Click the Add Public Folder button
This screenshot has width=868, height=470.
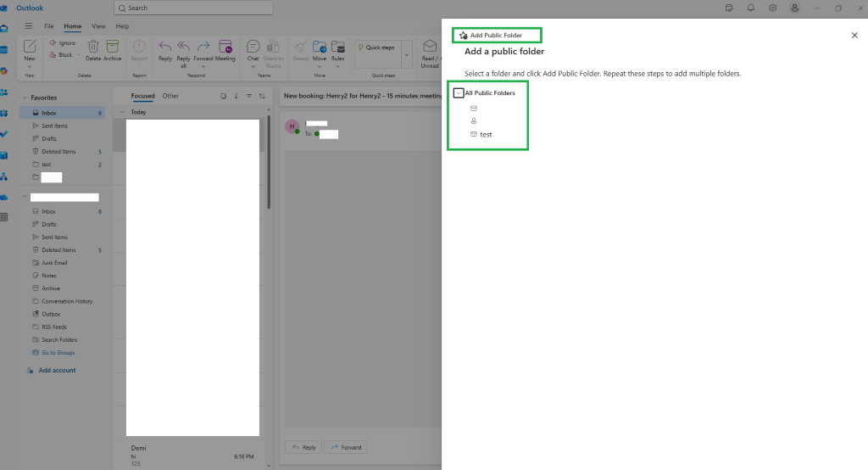[497, 35]
